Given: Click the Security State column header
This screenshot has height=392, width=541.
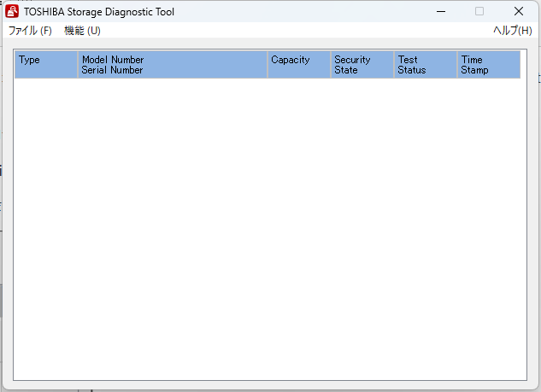Looking at the screenshot, I should click(x=362, y=65).
